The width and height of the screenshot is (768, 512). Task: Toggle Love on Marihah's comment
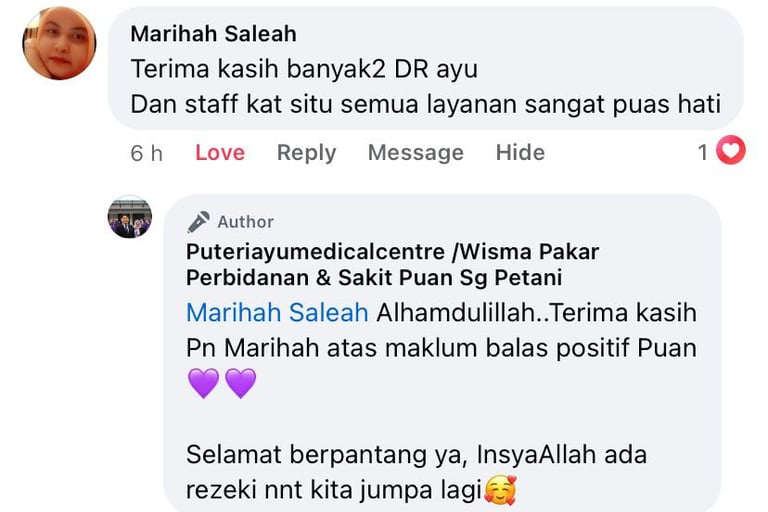(220, 152)
